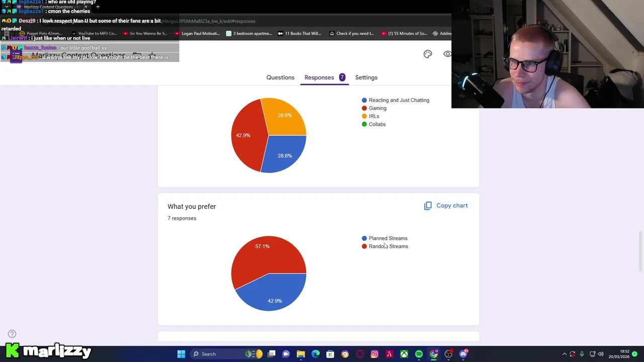Open the (1) 55 Minutes of So... bookmark
The height and width of the screenshot is (362, 644).
(404, 34)
